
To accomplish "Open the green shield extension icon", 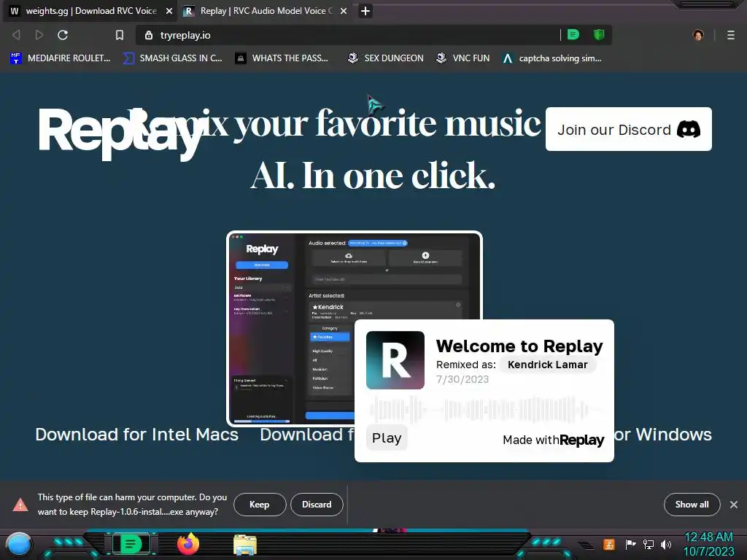I will point(599,35).
